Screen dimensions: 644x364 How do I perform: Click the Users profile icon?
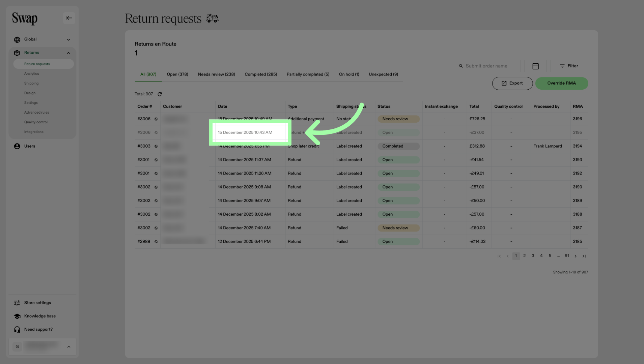(x=17, y=146)
